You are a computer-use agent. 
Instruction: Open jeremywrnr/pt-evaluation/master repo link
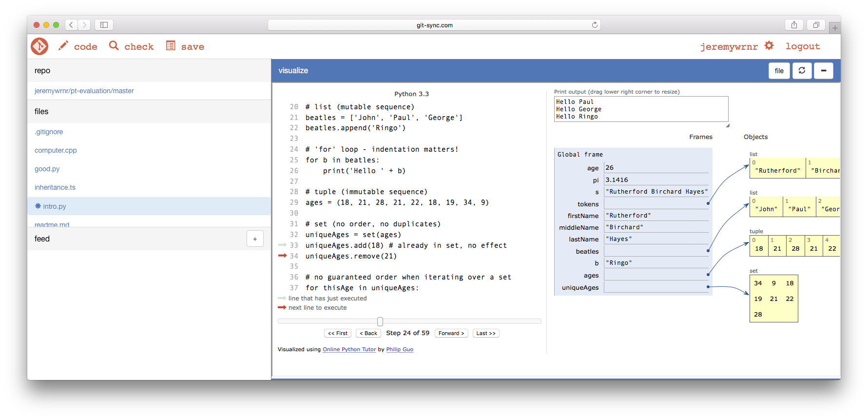(84, 91)
